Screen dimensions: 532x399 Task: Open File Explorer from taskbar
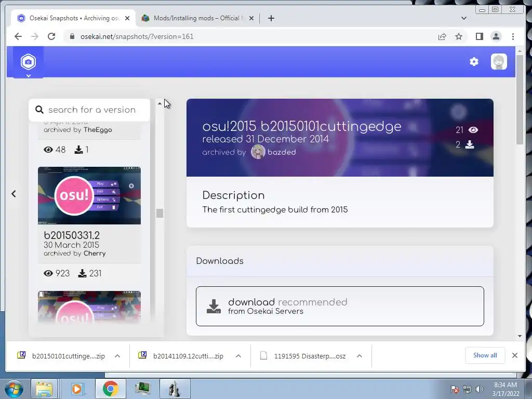click(45, 389)
